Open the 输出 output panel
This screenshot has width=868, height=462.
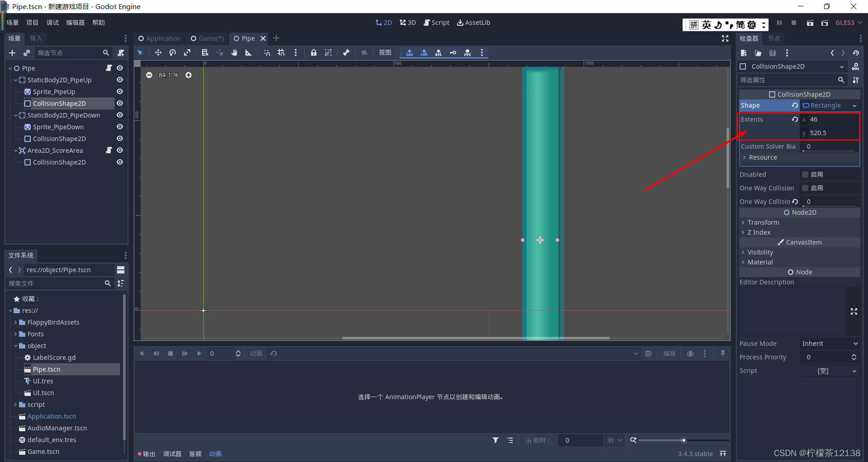click(147, 454)
